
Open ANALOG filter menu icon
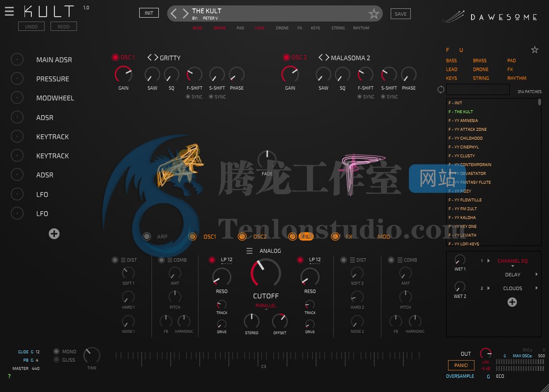coord(250,251)
